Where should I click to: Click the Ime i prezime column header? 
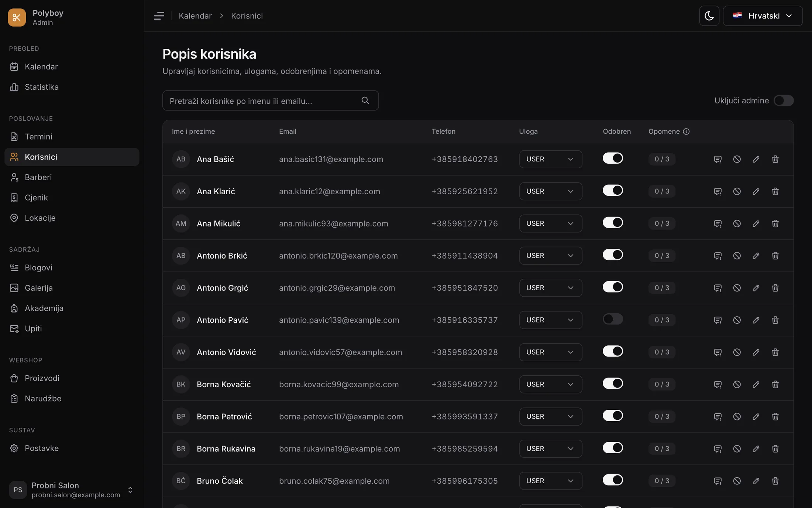click(193, 132)
